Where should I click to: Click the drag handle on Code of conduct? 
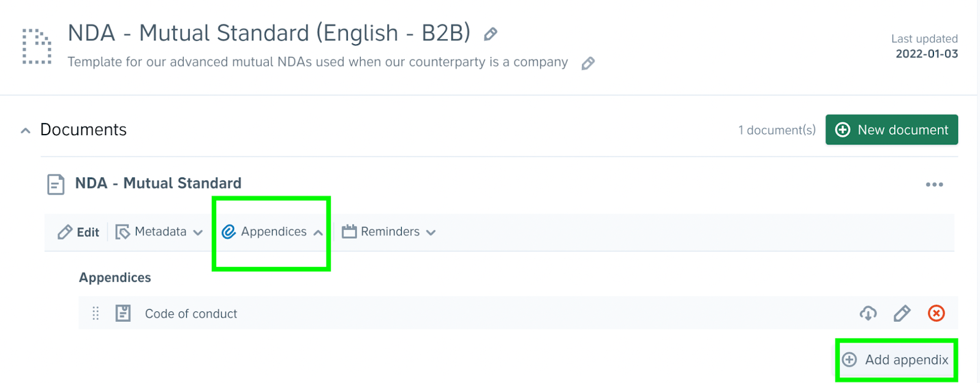pos(96,313)
